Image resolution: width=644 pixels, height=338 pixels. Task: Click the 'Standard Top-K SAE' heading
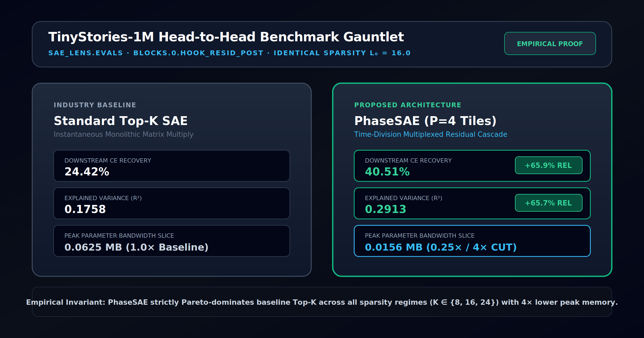121,121
